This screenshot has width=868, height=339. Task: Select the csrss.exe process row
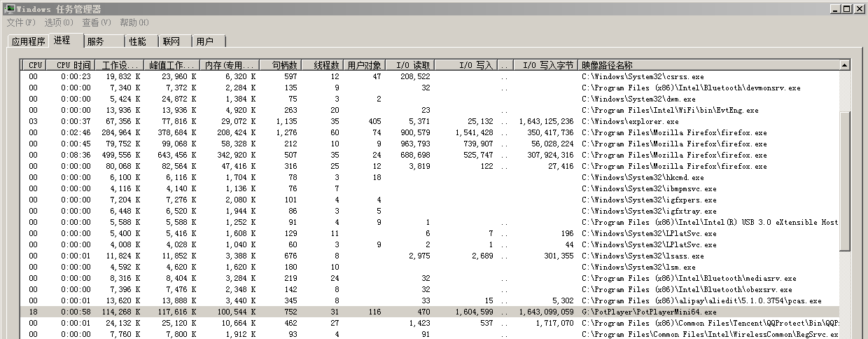(431, 76)
